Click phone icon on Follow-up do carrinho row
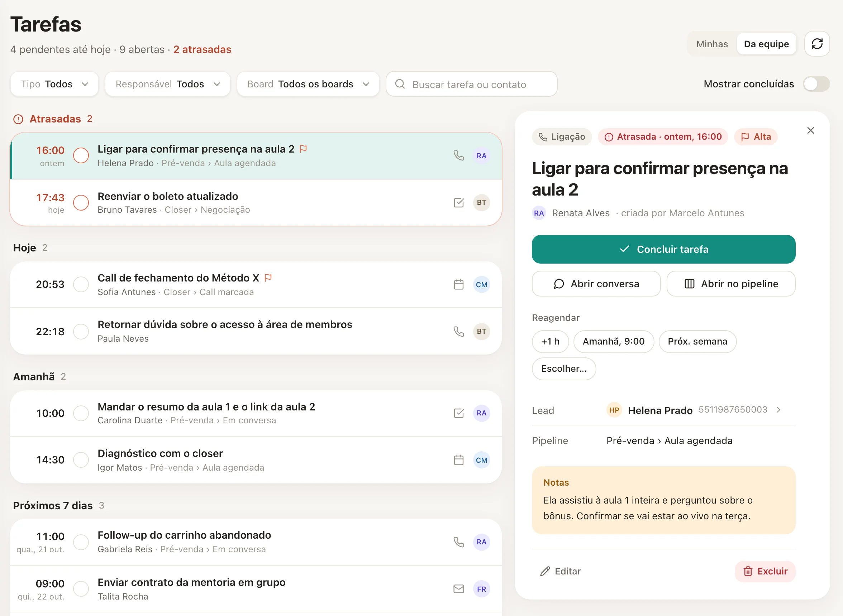The height and width of the screenshot is (616, 843). tap(459, 542)
